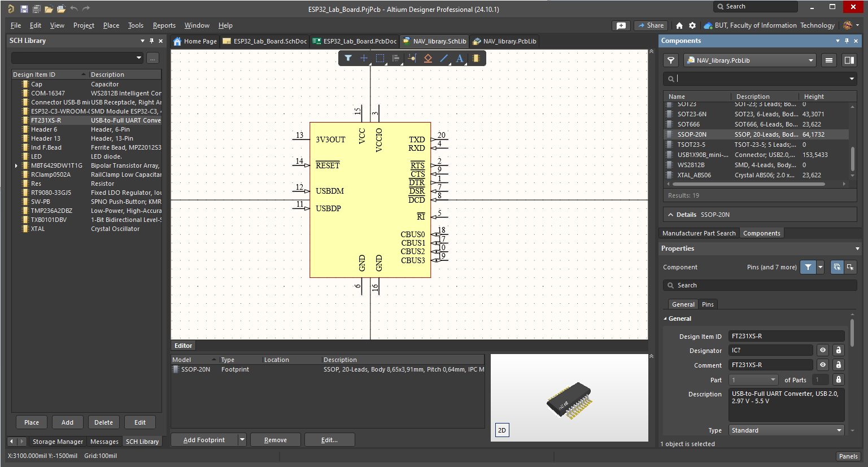This screenshot has width=868, height=467.
Task: Open NAV_library.PcbLib library dropdown
Action: coord(811,60)
